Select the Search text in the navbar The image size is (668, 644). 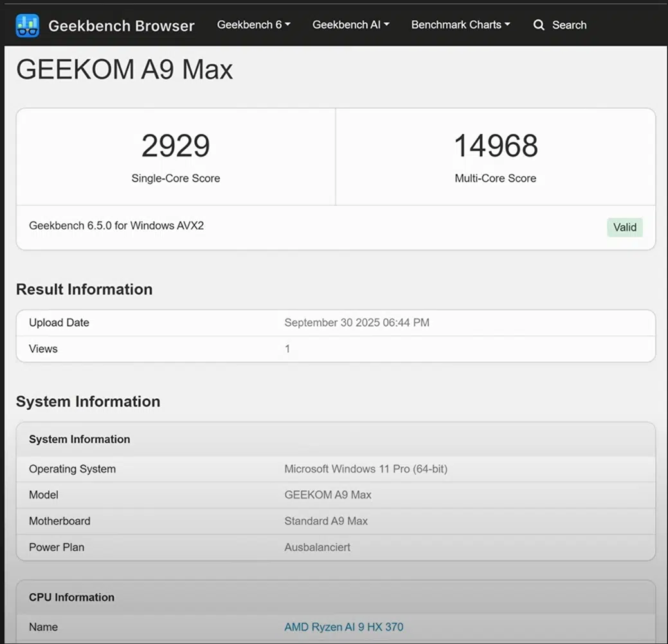click(x=569, y=25)
